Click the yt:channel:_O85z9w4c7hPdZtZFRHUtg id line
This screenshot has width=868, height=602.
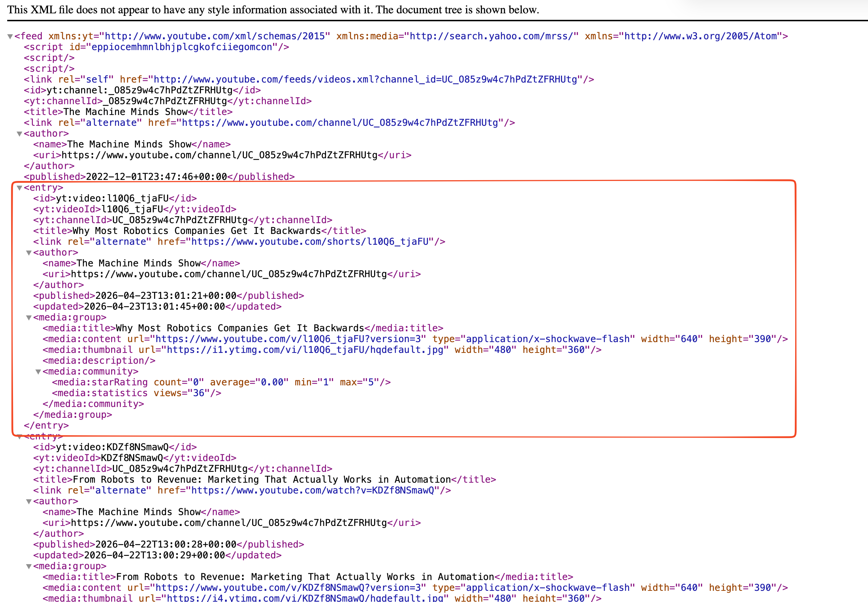click(142, 90)
